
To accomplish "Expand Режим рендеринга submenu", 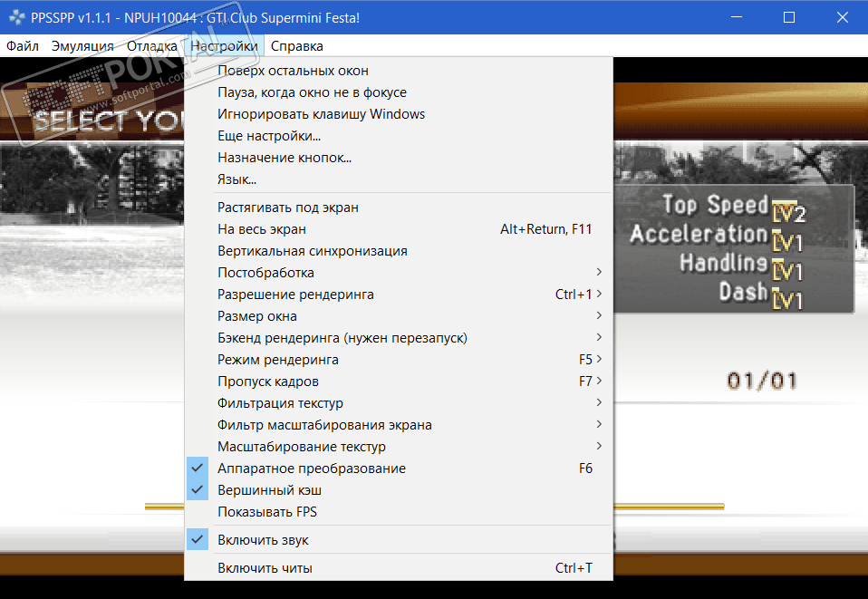I will coord(399,360).
